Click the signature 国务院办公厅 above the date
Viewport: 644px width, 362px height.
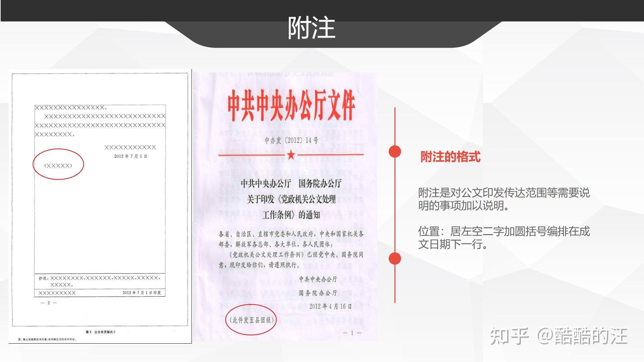(318, 293)
